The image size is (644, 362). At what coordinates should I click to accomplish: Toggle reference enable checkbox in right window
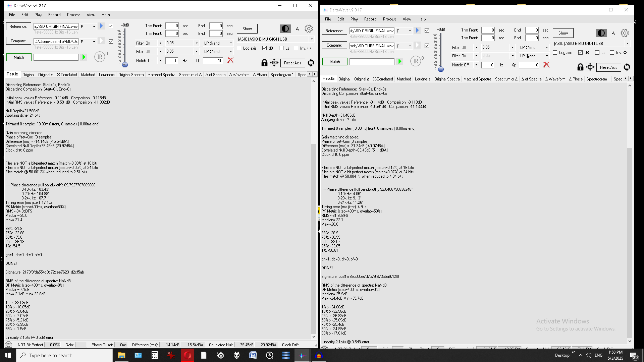[x=427, y=30]
